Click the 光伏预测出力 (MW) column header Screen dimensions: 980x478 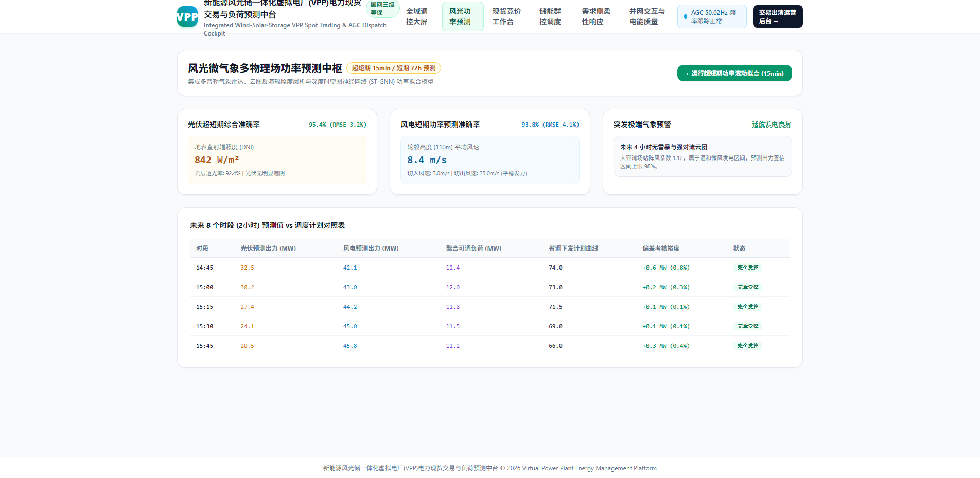pyautogui.click(x=268, y=248)
